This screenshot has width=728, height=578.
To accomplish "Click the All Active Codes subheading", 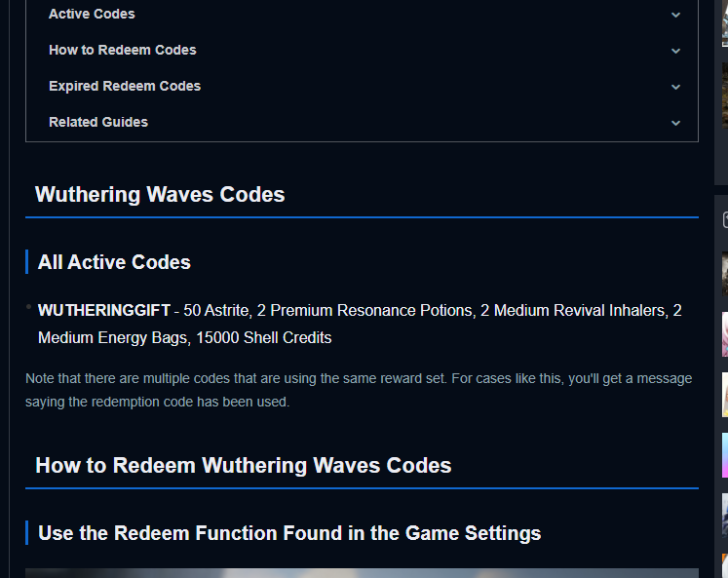I will pyautogui.click(x=114, y=262).
